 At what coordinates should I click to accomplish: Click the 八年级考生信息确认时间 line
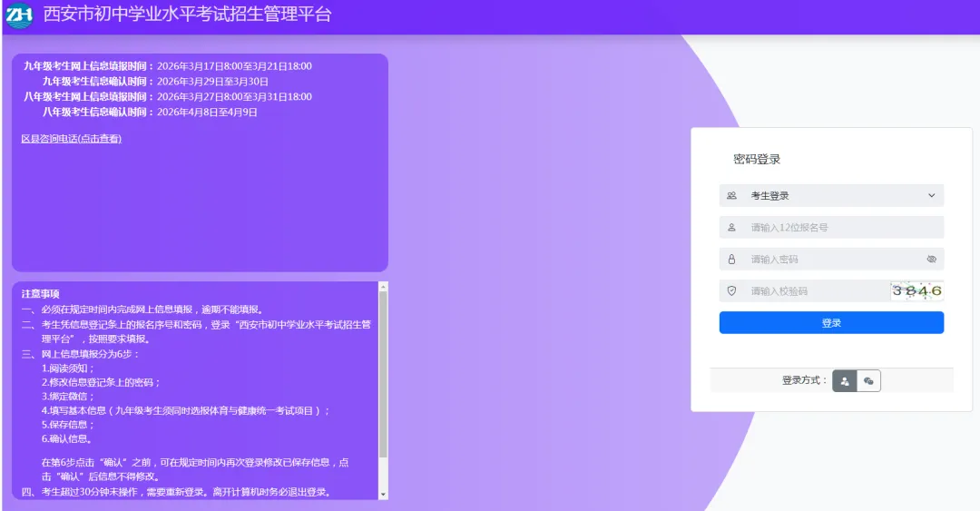click(x=150, y=112)
